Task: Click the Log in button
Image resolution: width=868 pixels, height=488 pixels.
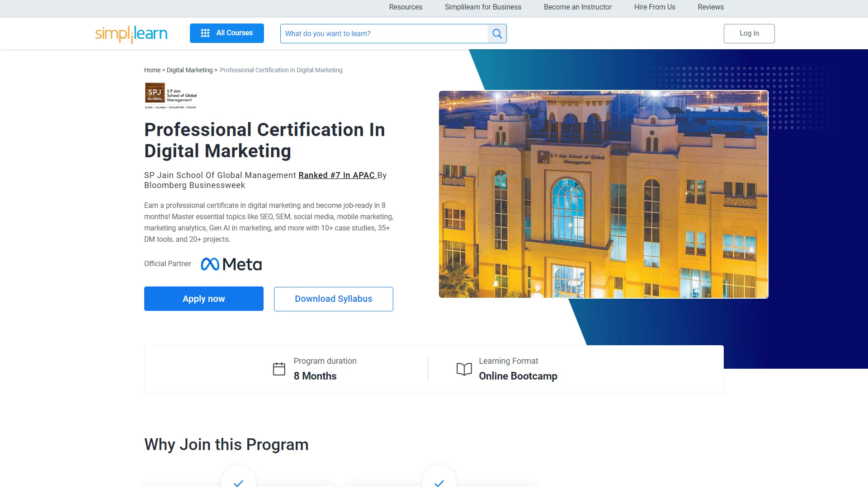Action: pos(749,33)
